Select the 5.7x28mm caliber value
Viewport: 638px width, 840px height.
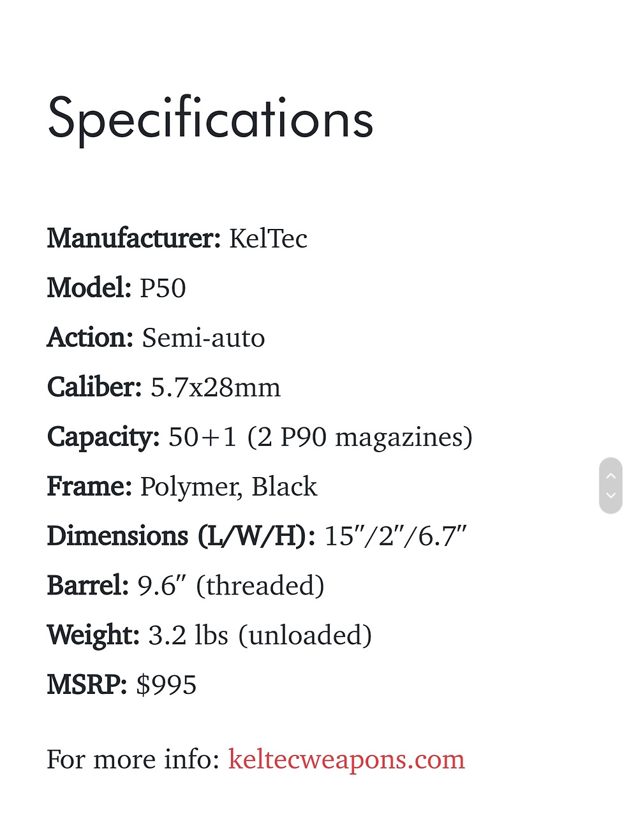pyautogui.click(x=215, y=387)
